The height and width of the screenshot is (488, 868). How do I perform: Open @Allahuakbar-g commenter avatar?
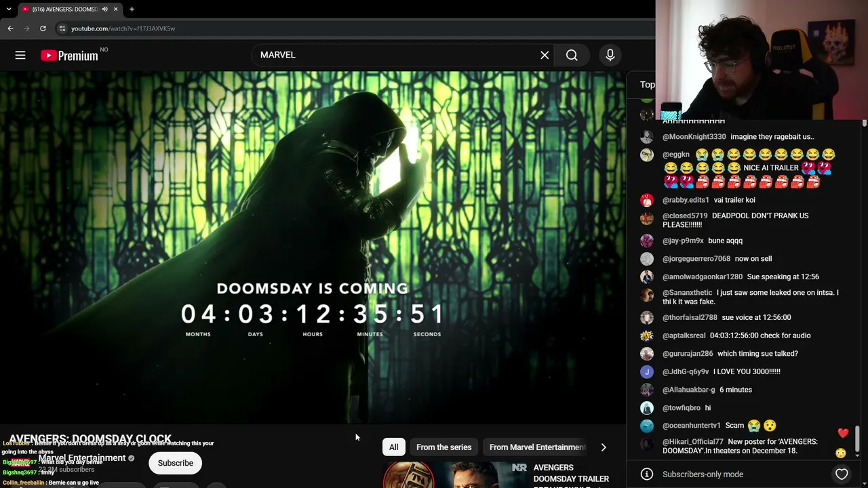click(x=647, y=390)
